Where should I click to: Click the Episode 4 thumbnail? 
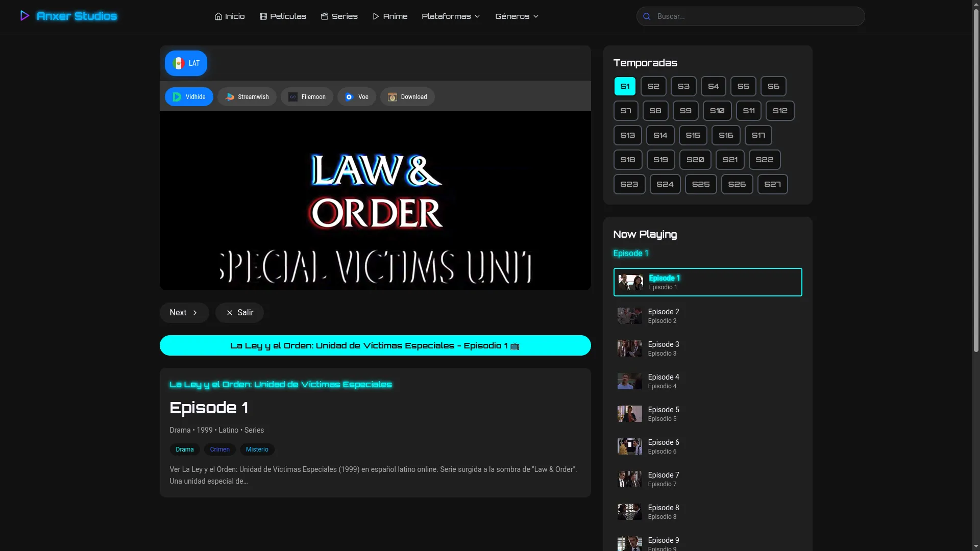630,381
